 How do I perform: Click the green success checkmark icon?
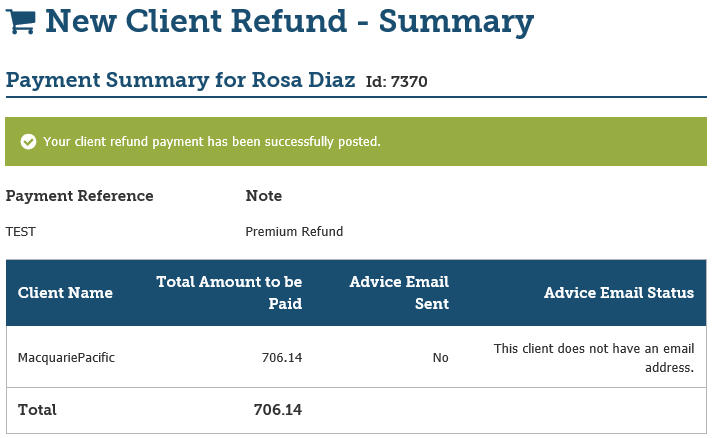[28, 141]
